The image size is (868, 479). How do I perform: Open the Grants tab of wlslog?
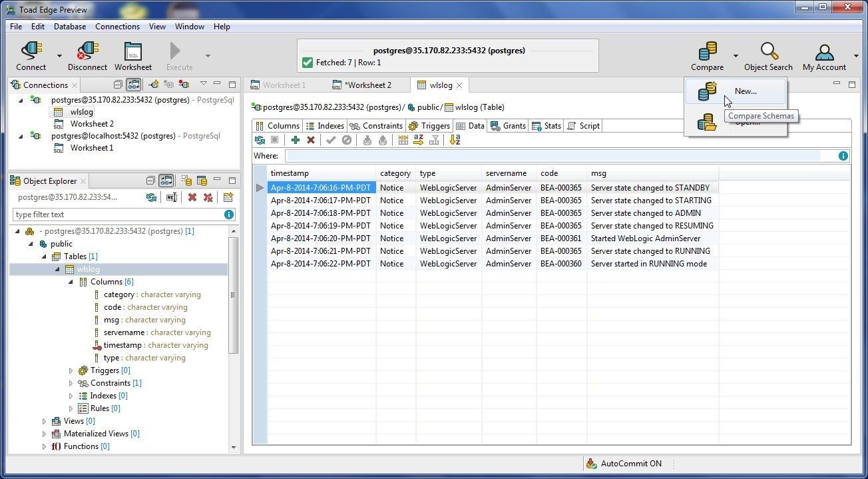(x=508, y=126)
